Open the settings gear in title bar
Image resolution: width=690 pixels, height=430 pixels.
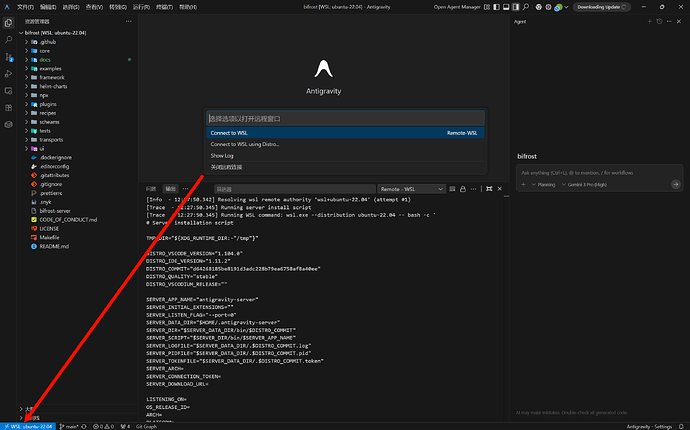tap(548, 7)
